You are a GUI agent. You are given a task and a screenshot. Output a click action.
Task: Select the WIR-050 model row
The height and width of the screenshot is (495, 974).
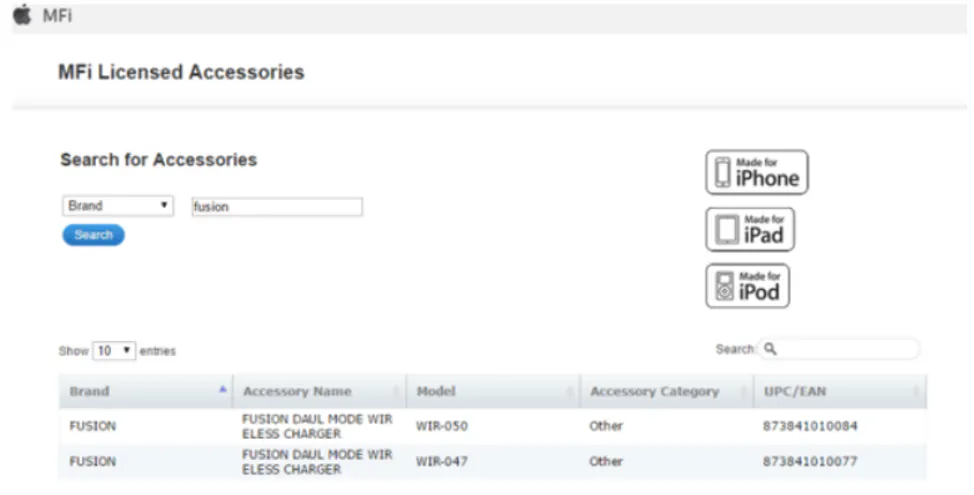(442, 426)
